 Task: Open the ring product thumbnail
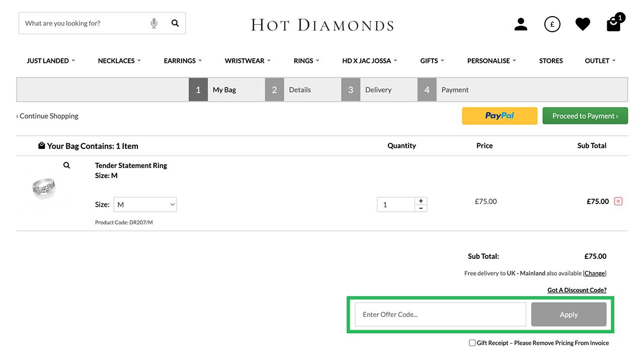click(44, 189)
